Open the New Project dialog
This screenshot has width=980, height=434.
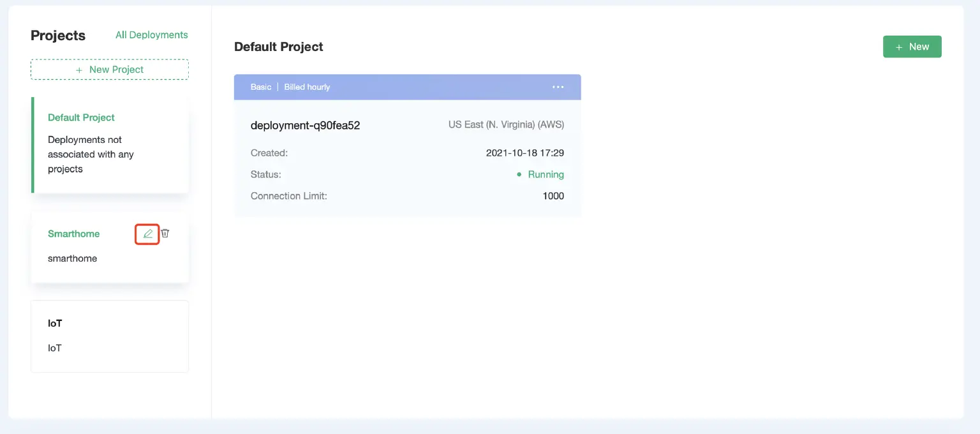coord(109,69)
